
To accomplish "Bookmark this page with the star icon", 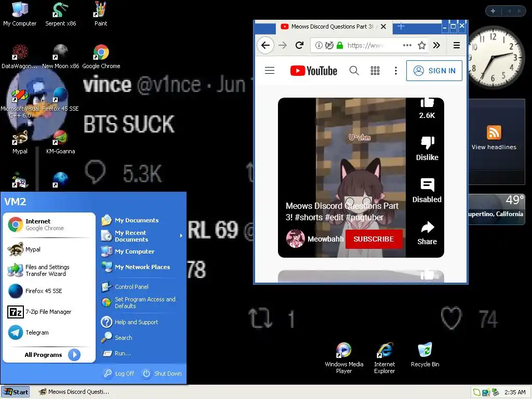I will point(422,45).
